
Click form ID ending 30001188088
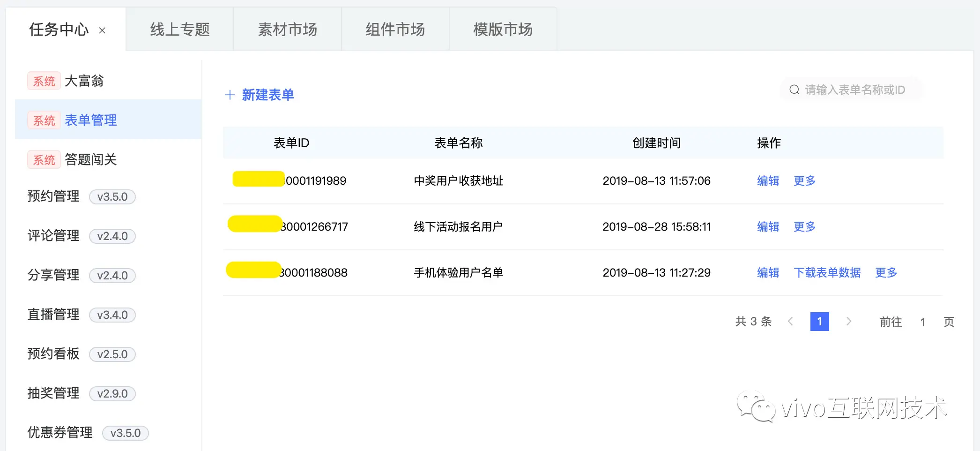pos(313,272)
